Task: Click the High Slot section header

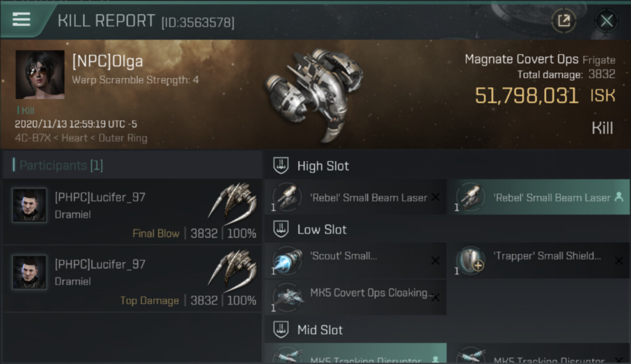Action: coord(323,166)
